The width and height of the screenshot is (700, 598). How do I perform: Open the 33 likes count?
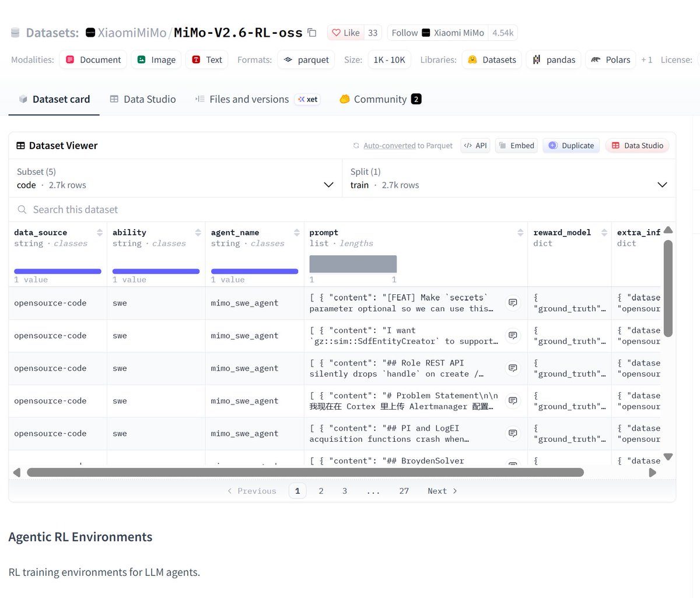point(373,33)
